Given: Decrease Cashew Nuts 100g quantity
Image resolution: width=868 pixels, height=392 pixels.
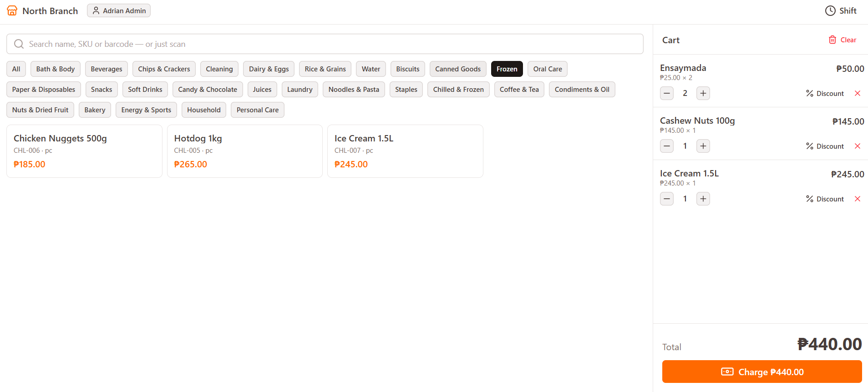Looking at the screenshot, I should click(667, 146).
